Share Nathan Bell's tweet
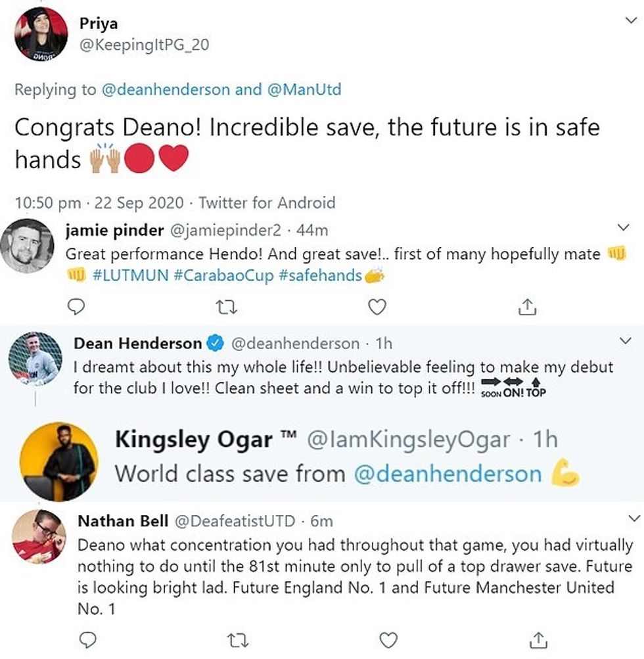This screenshot has height=659, width=644. [538, 639]
